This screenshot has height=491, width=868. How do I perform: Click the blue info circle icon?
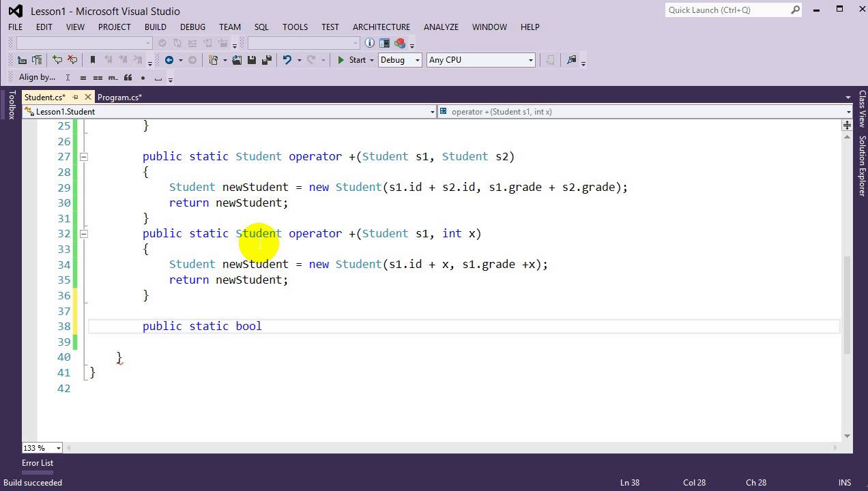(x=370, y=43)
